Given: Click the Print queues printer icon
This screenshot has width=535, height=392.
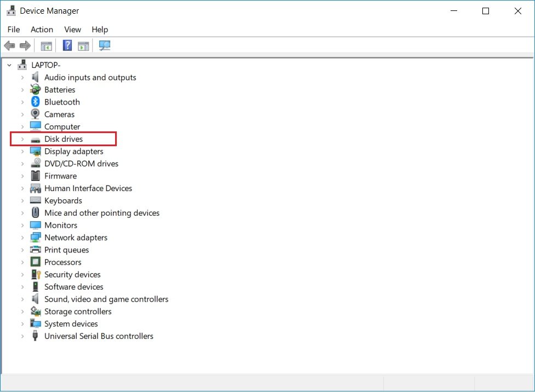Looking at the screenshot, I should point(35,250).
